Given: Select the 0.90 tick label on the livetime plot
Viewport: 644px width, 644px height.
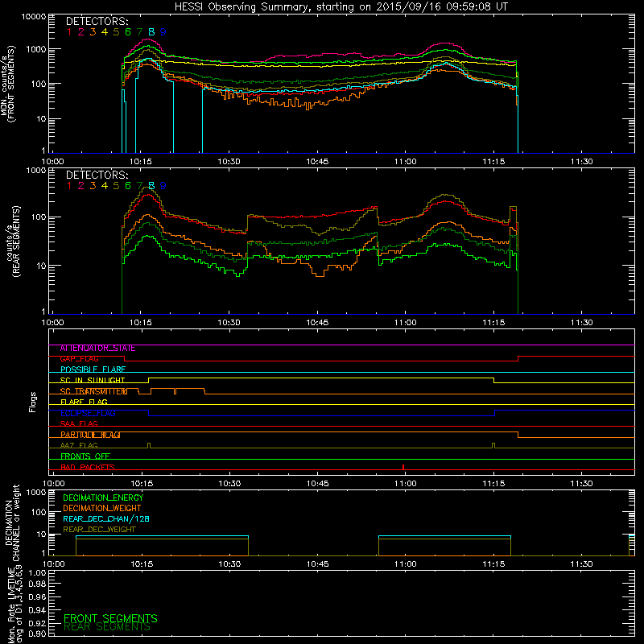Looking at the screenshot, I should (37, 634).
